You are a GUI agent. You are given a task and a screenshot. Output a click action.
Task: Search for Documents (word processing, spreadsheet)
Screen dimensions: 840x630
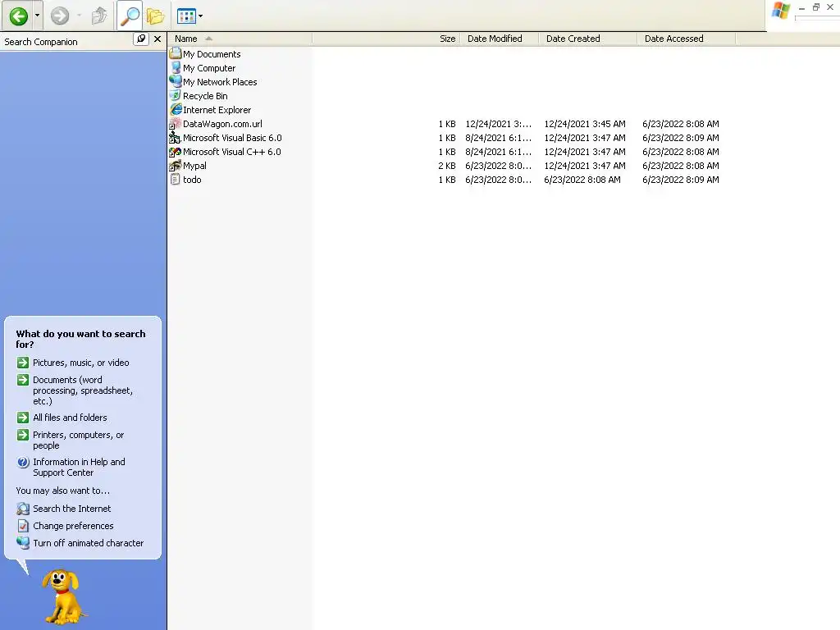point(83,390)
